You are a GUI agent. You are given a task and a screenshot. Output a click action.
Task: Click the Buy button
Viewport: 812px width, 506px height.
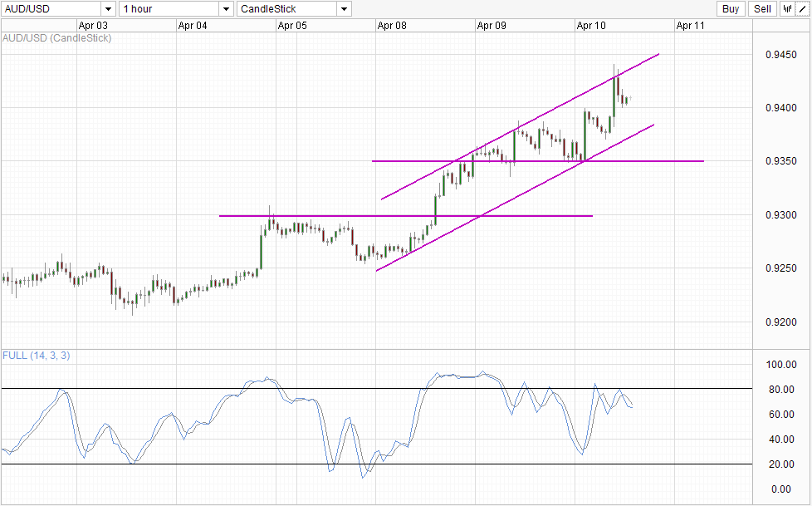pos(731,9)
